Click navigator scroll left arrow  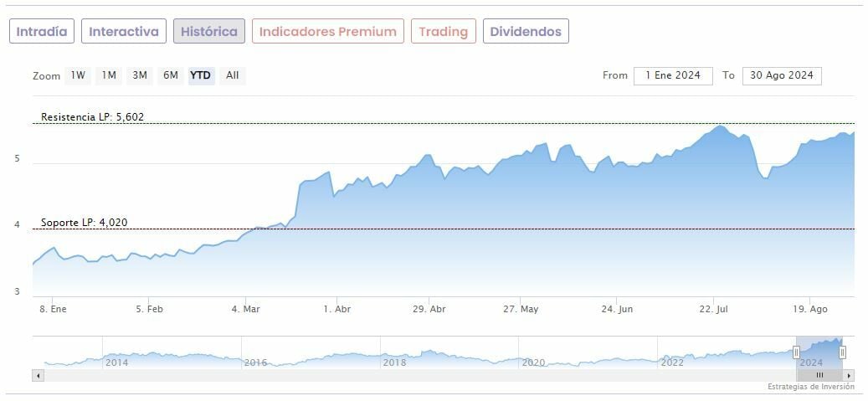tap(38, 375)
